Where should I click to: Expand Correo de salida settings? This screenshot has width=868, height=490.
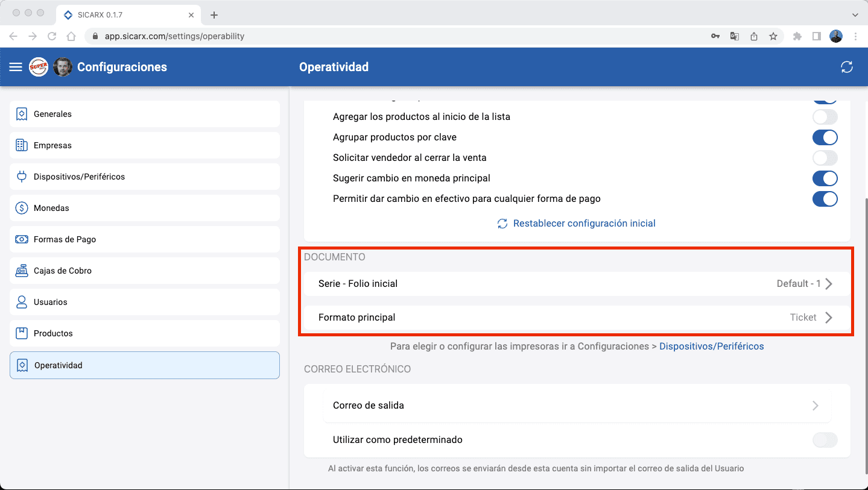(x=815, y=406)
